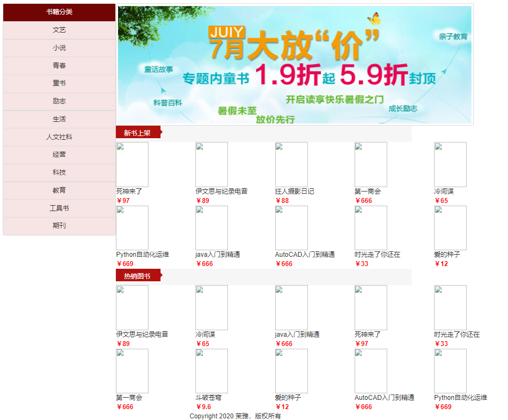Image resolution: width=508 pixels, height=420 pixels.
Task: Select the 教育 category
Action: [59, 190]
